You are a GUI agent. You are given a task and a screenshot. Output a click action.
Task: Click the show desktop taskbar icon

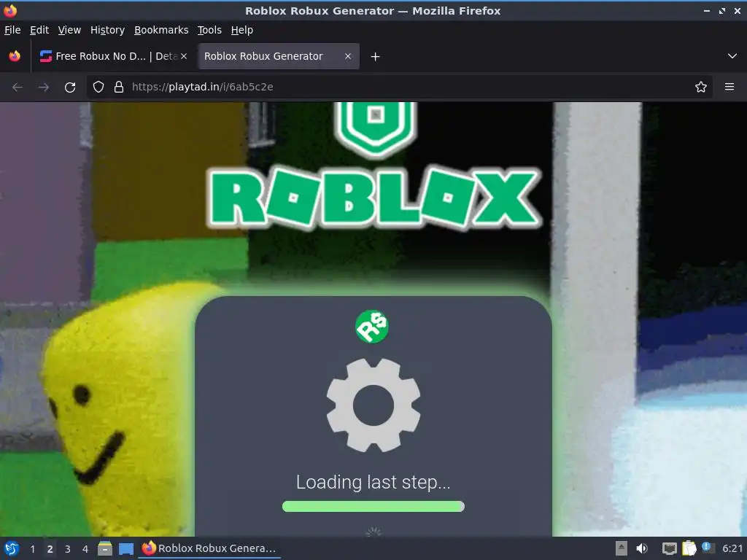[x=126, y=549]
